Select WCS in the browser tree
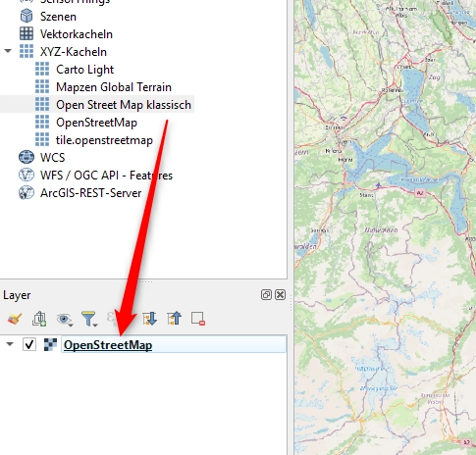The width and height of the screenshot is (476, 455). 53,158
